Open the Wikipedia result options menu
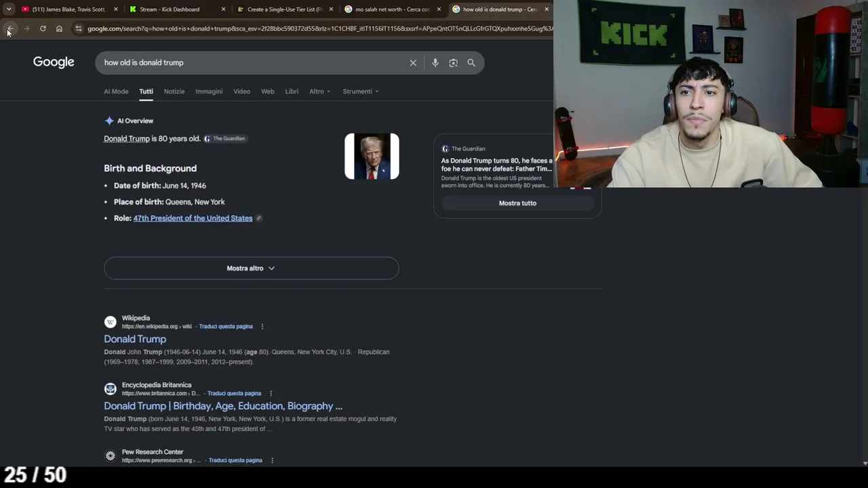The height and width of the screenshot is (488, 868). tap(262, 327)
